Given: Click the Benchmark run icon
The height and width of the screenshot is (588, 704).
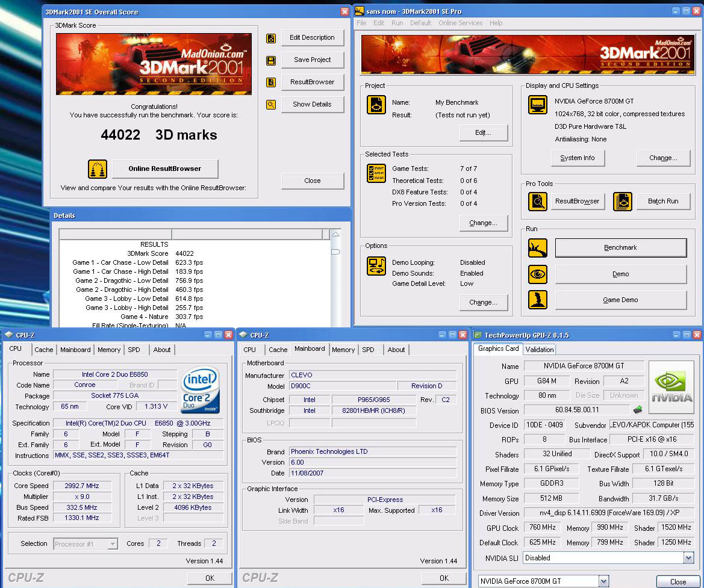Looking at the screenshot, I should (537, 248).
